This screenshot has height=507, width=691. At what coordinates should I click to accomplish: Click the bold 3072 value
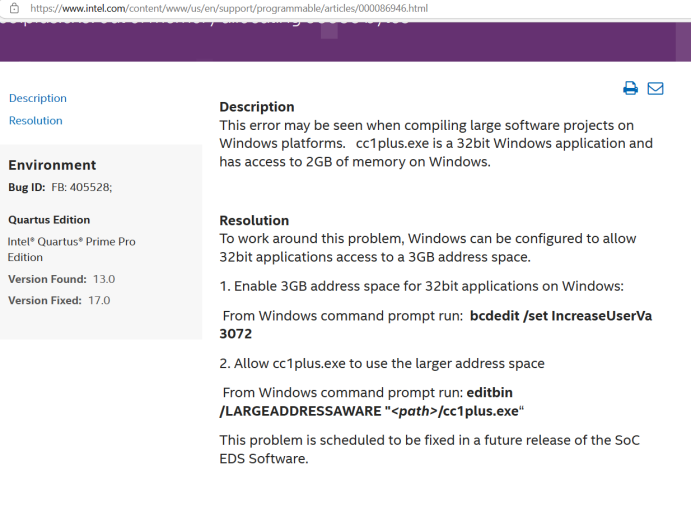[x=236, y=334]
